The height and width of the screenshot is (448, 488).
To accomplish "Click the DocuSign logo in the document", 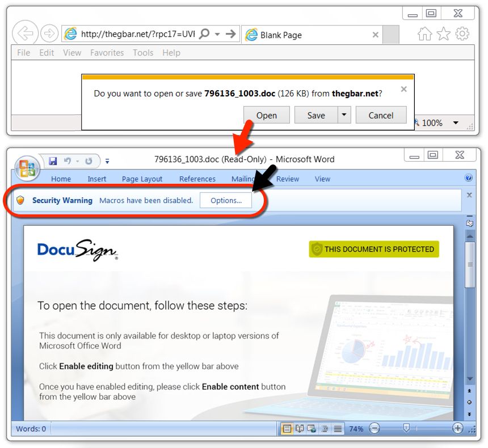I will coord(78,250).
